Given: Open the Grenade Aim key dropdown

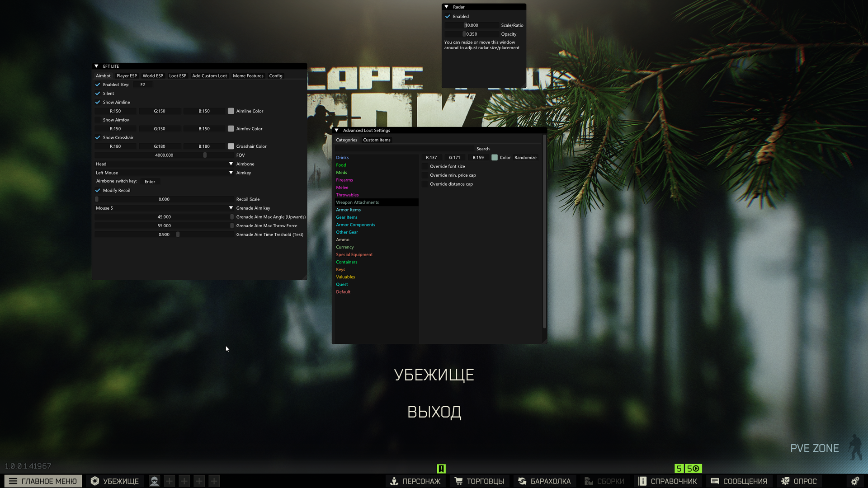Looking at the screenshot, I should tap(164, 208).
